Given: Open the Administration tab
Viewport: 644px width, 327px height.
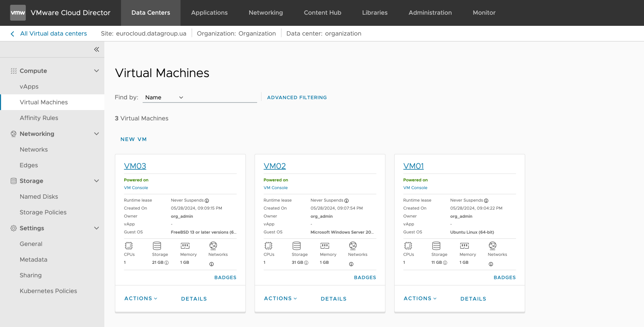Looking at the screenshot, I should tap(430, 13).
